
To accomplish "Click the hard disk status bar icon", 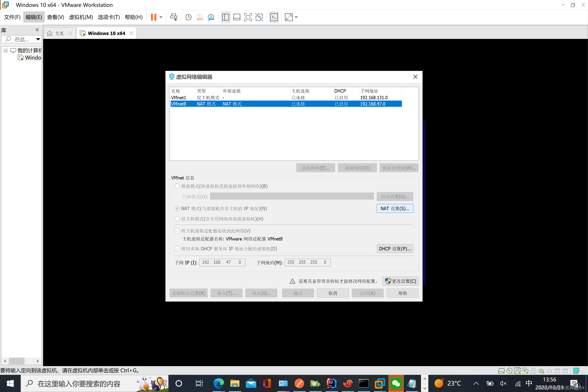I will [x=501, y=371].
